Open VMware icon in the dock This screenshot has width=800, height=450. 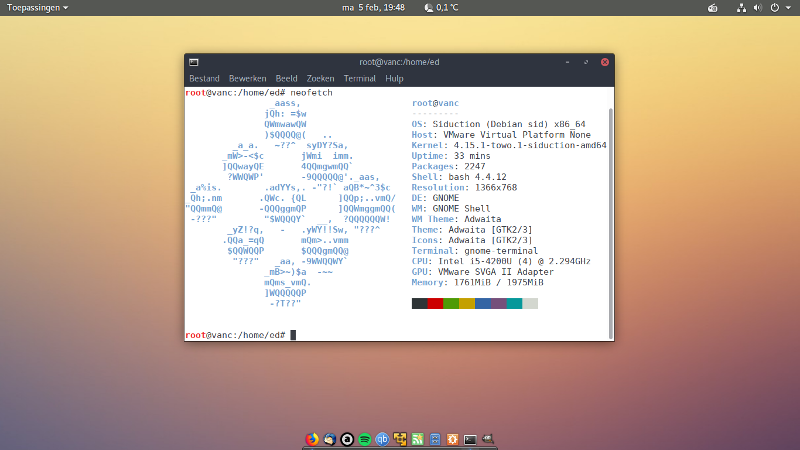(399, 439)
